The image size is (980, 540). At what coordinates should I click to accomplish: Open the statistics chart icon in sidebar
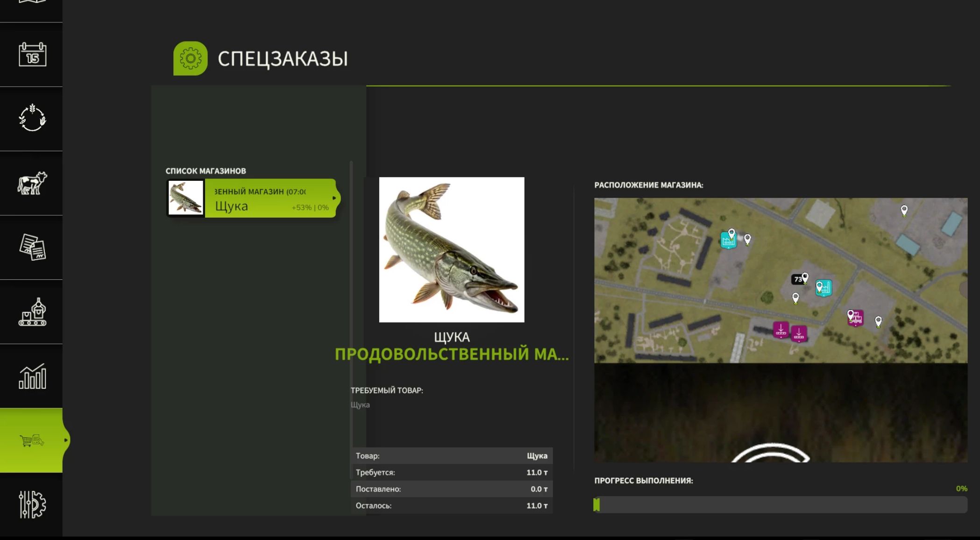32,376
